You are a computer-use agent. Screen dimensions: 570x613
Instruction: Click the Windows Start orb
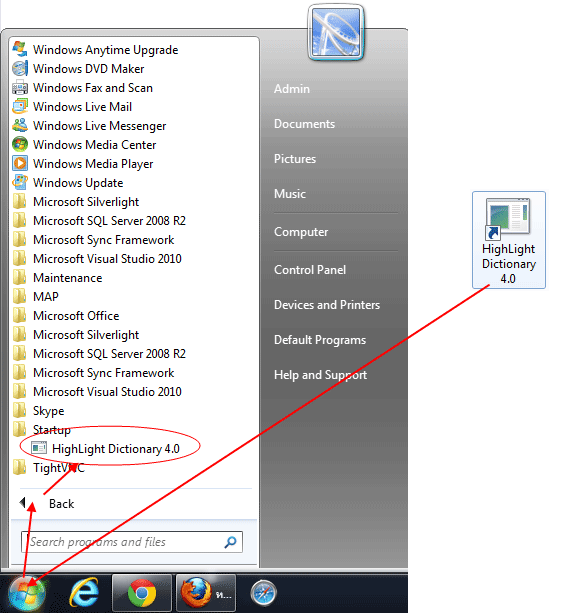click(x=27, y=593)
